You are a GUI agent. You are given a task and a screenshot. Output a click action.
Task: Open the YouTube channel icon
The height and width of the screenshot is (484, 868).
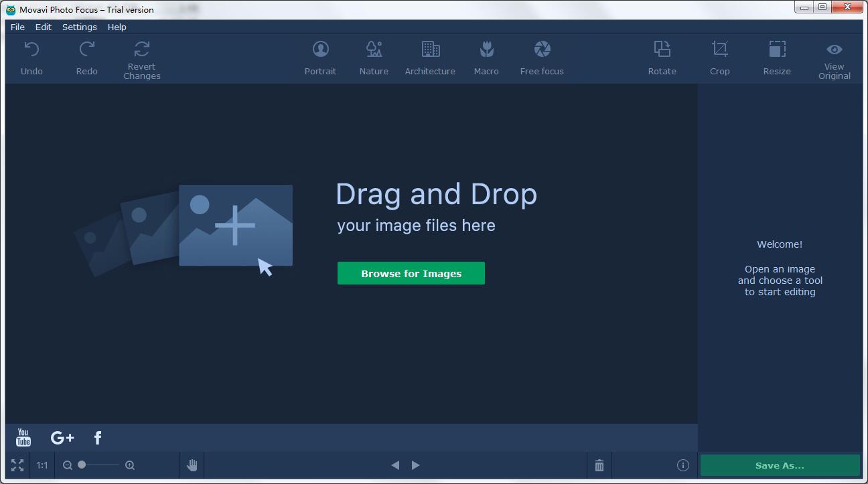tap(23, 438)
